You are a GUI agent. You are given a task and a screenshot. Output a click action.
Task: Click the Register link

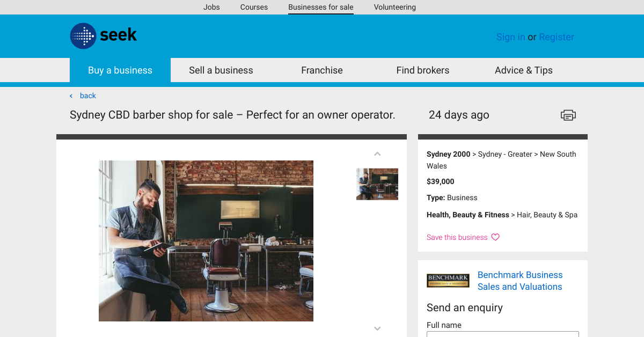coord(556,36)
